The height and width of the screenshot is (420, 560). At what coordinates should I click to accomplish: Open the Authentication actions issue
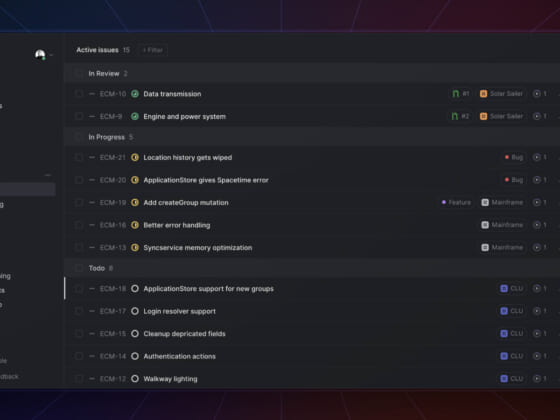pyautogui.click(x=180, y=356)
